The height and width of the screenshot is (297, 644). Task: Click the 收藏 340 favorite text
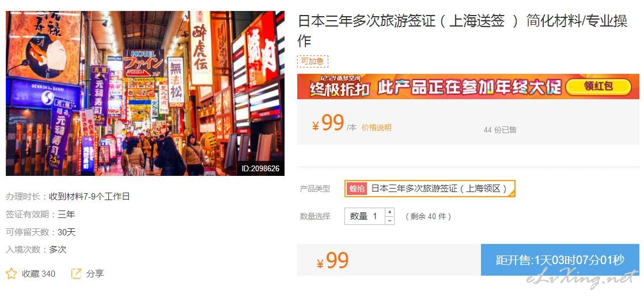coord(39,273)
